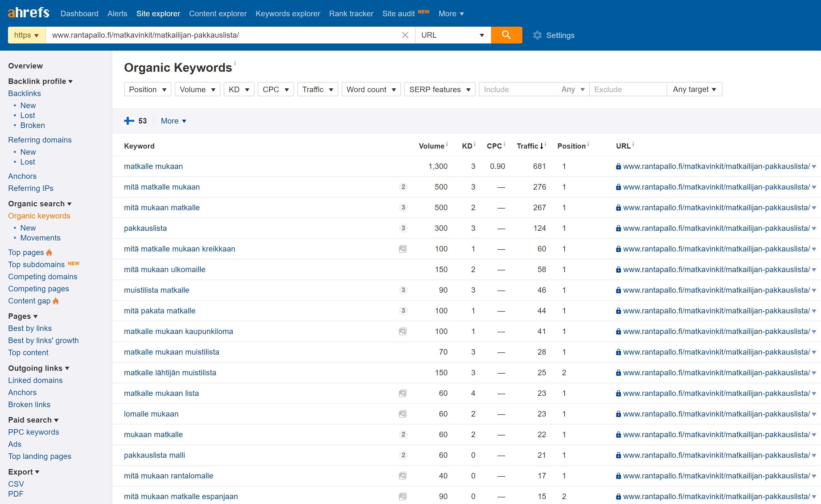Collapse the Organic search sidebar section
The width and height of the screenshot is (821, 504).
point(40,204)
